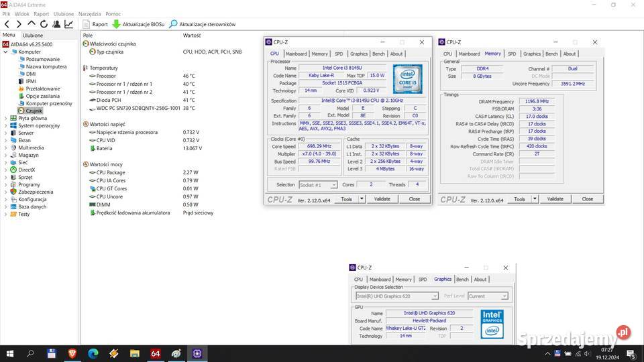Open the graph icon in AIDA64 toolbar
This screenshot has width=644, height=362.
pyautogui.click(x=68, y=24)
